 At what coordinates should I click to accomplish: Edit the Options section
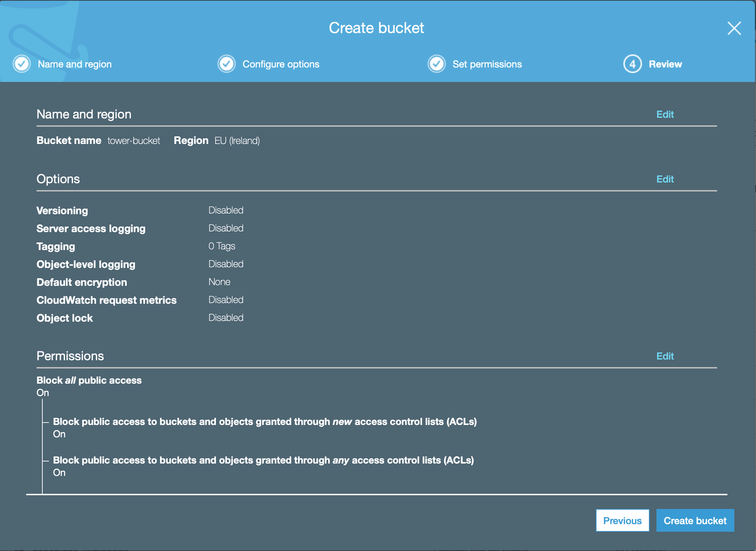pyautogui.click(x=665, y=179)
